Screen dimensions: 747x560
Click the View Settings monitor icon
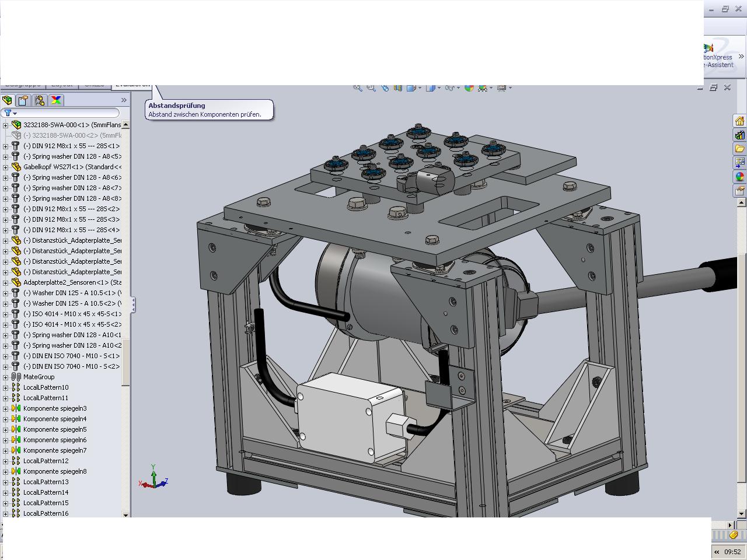[x=501, y=87]
